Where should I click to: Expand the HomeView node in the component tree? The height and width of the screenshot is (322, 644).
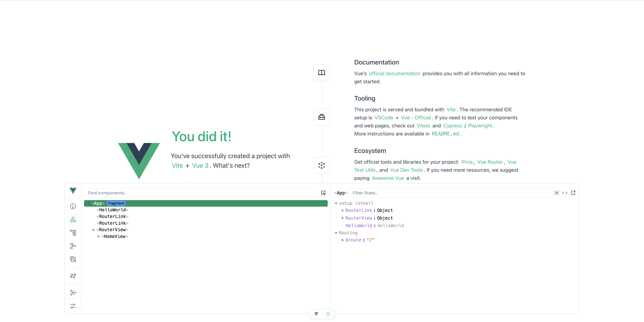98,236
